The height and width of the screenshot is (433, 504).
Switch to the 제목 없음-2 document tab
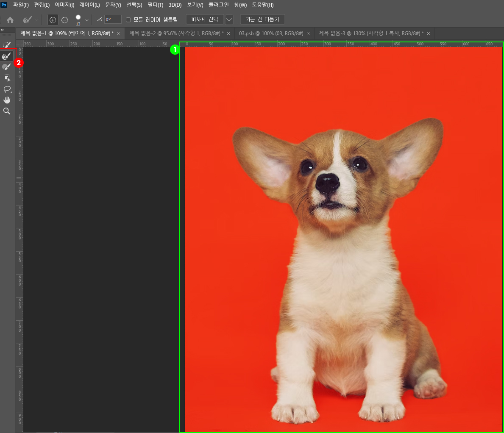click(x=176, y=33)
